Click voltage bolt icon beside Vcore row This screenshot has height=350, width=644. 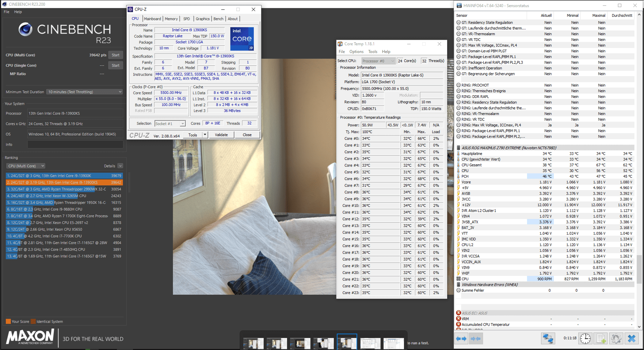458,182
